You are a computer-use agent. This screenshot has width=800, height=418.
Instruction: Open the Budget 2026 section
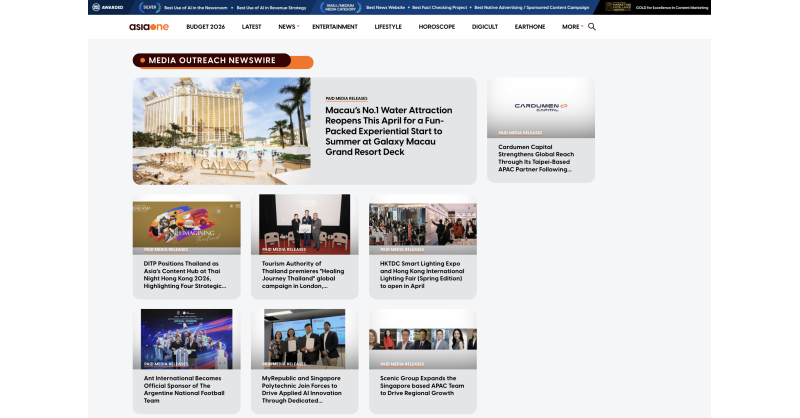206,27
